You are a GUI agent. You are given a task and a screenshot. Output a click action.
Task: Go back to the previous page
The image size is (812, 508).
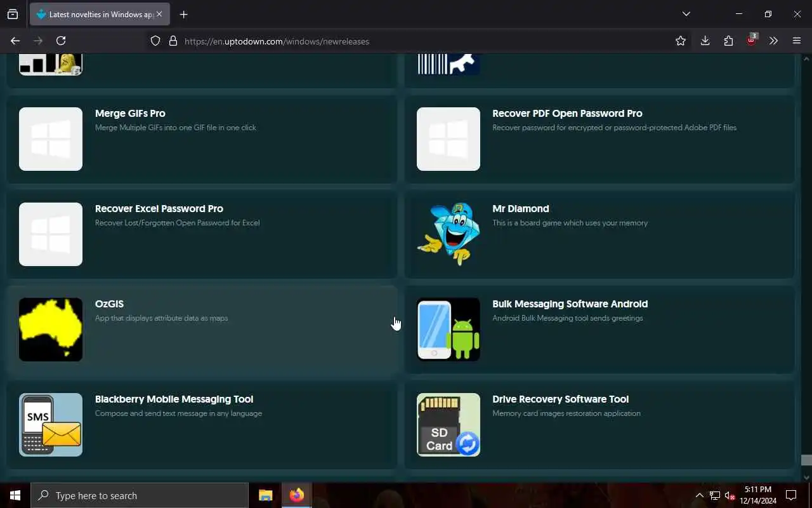(15, 41)
